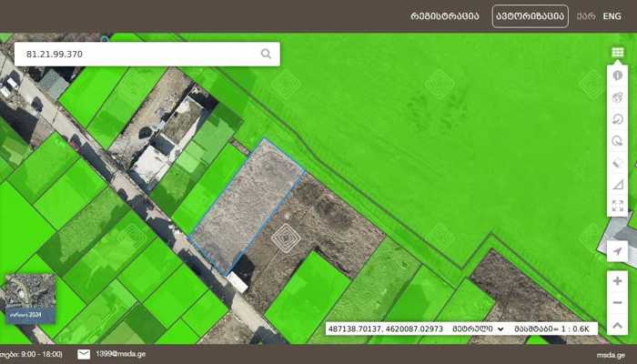Click the info identify tool icon
Viewport: 637px width, 364px height.
618,76
